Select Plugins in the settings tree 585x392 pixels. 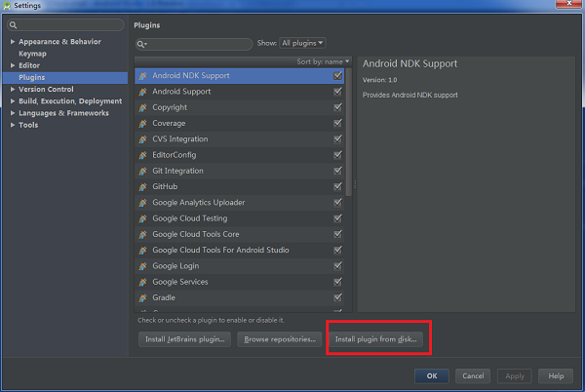click(65, 77)
